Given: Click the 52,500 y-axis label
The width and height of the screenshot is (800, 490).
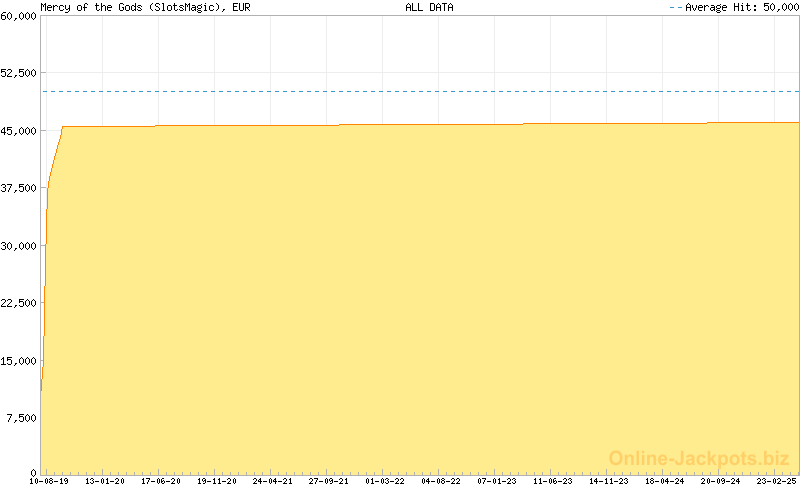Looking at the screenshot, I should (x=19, y=73).
